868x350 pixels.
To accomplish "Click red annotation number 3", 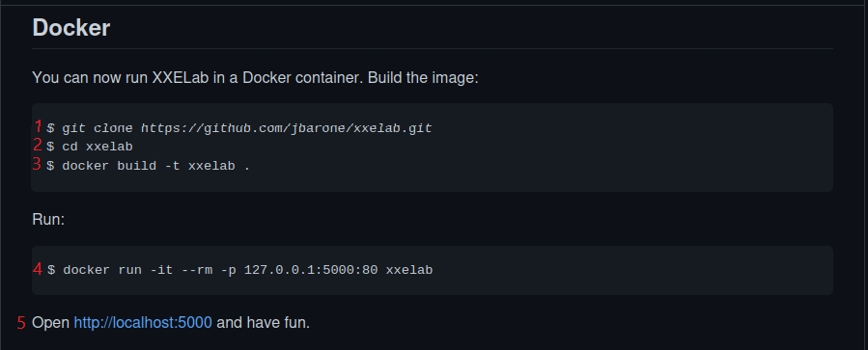I will [37, 164].
